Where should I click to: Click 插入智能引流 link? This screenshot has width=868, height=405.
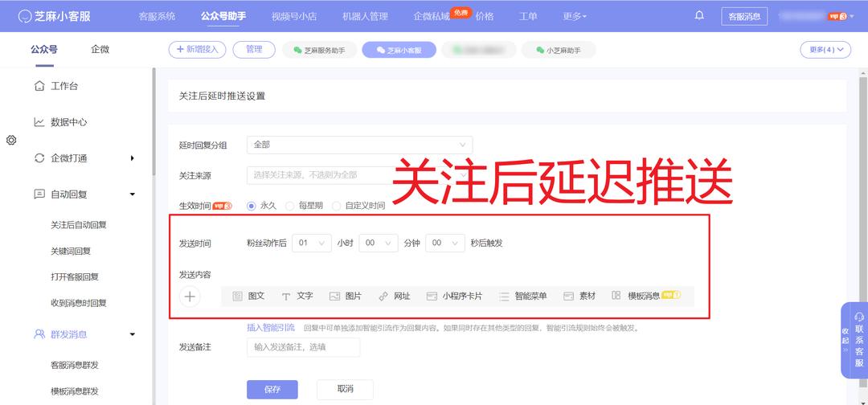(x=271, y=328)
